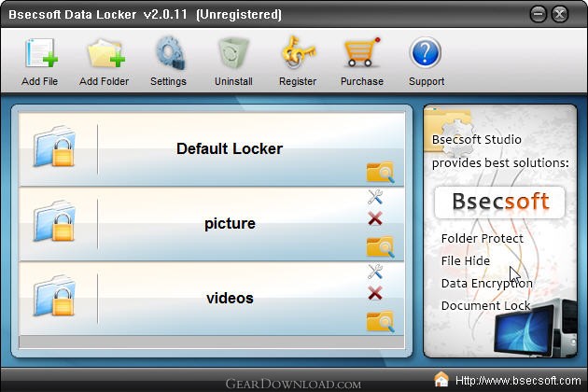Click the locked folder icon for picture
588x392 pixels.
tap(54, 221)
